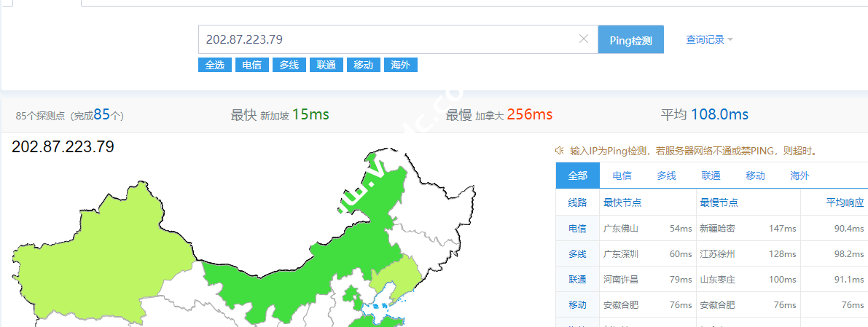Click the Xinjiang region on the map
868x327 pixels.
(100, 254)
